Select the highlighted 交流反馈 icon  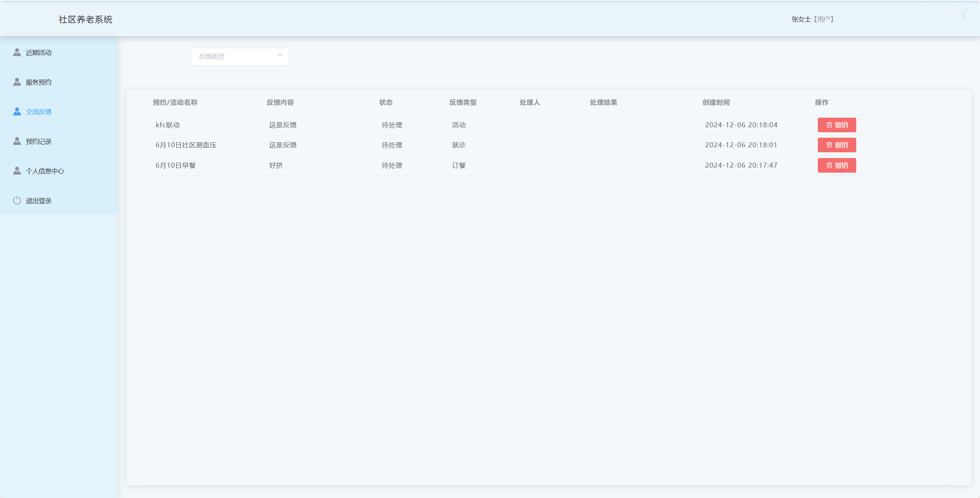[x=17, y=111]
